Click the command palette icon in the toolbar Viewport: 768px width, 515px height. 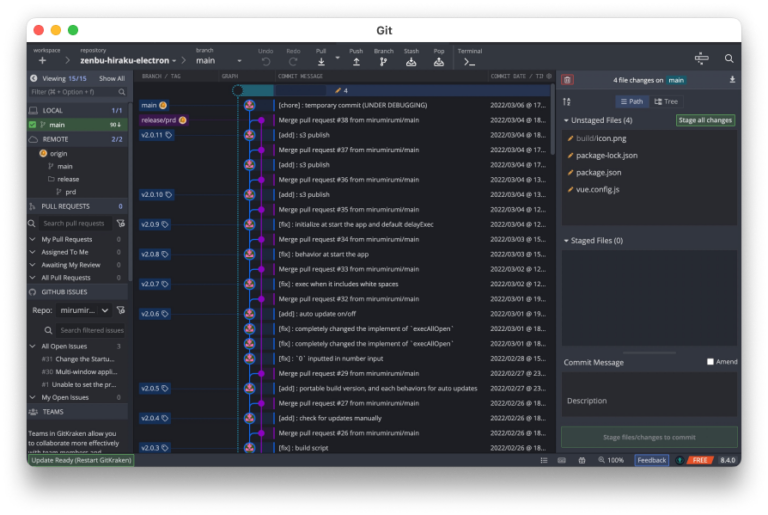pyautogui.click(x=701, y=58)
